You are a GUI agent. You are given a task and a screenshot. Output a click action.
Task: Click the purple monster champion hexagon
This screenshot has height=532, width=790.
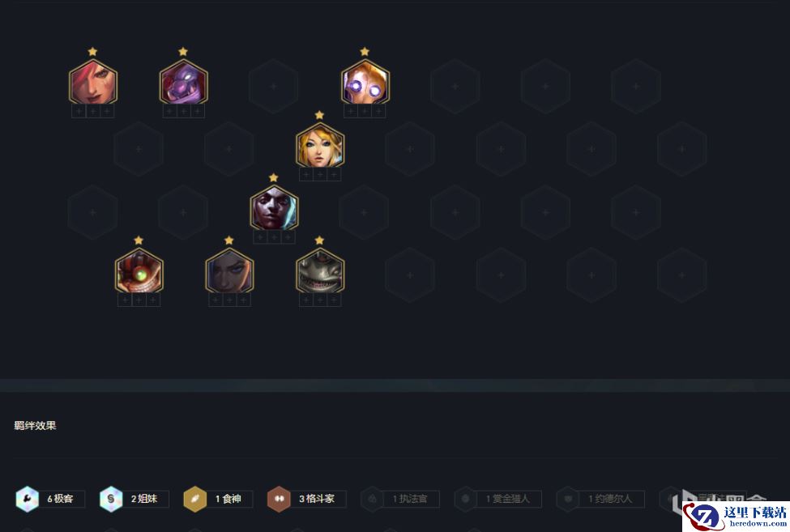tap(183, 82)
